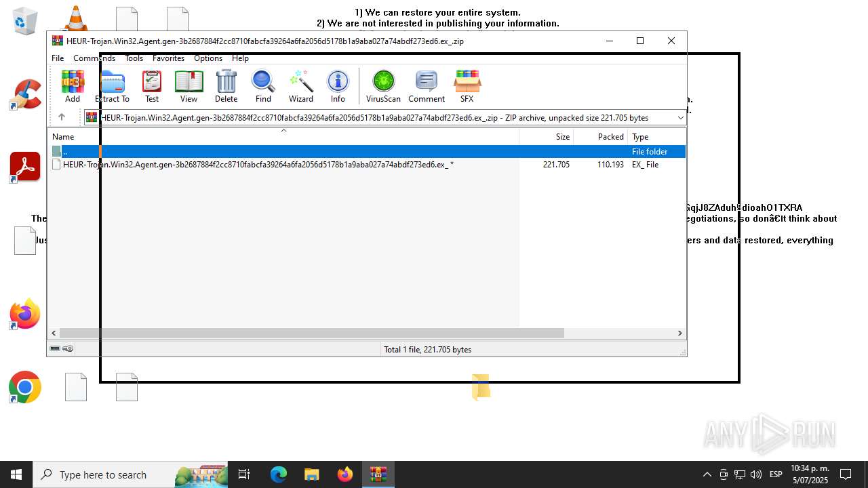Open Task View on the taskbar
The width and height of the screenshot is (868, 488).
[244, 474]
